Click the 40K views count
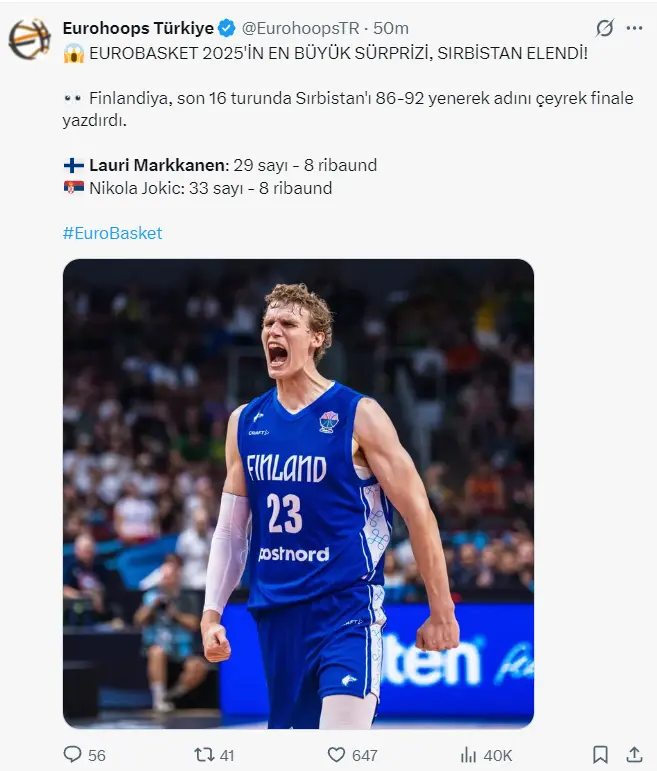Viewport: 657px width, 771px height. pyautogui.click(x=497, y=755)
